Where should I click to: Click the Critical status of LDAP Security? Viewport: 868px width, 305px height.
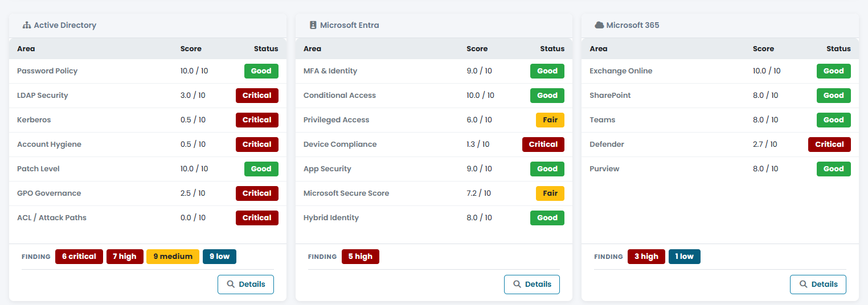257,96
